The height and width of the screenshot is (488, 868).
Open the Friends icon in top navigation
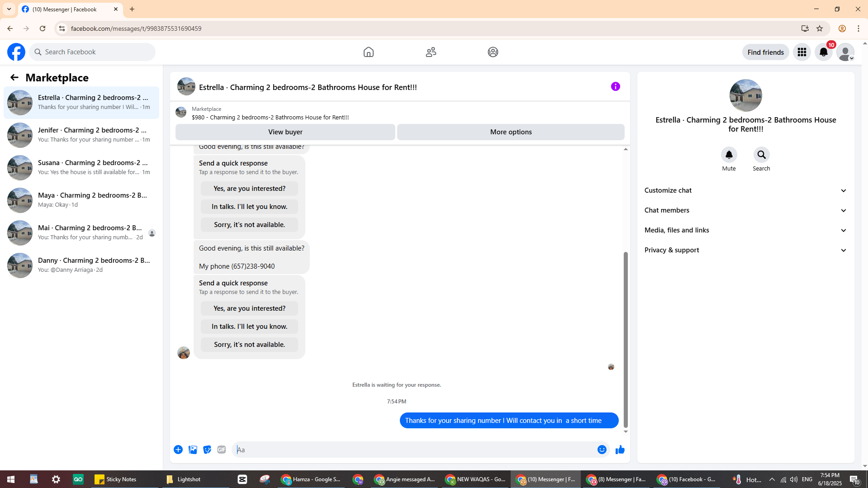(x=431, y=52)
